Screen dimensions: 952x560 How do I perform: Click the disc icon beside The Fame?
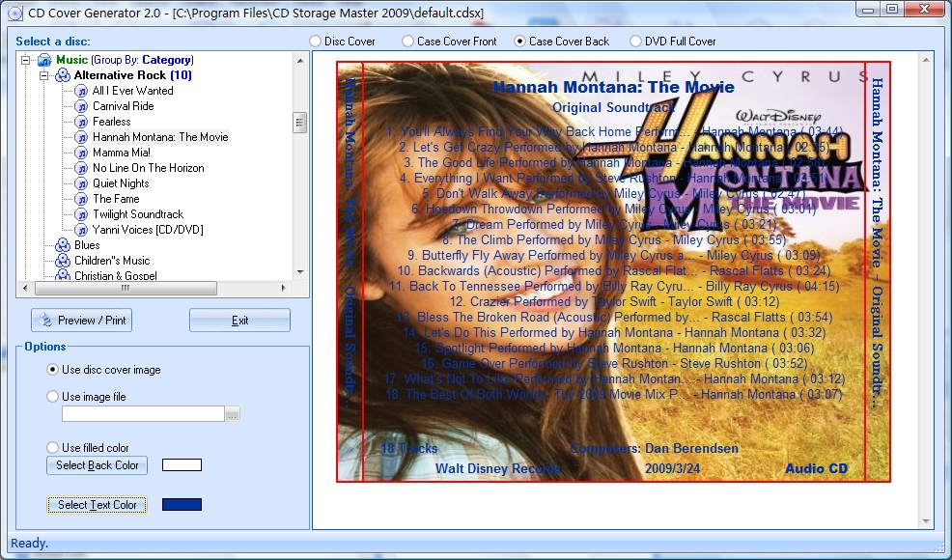click(x=81, y=199)
